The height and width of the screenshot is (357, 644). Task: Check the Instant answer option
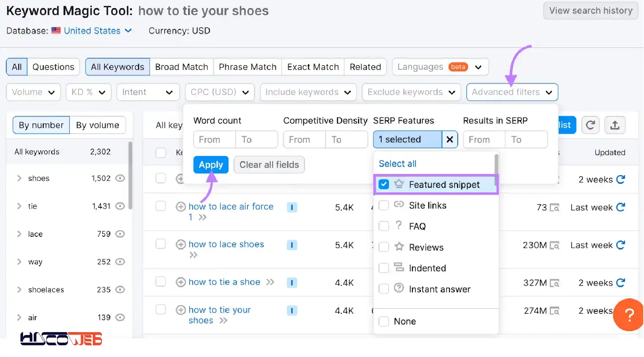point(383,289)
